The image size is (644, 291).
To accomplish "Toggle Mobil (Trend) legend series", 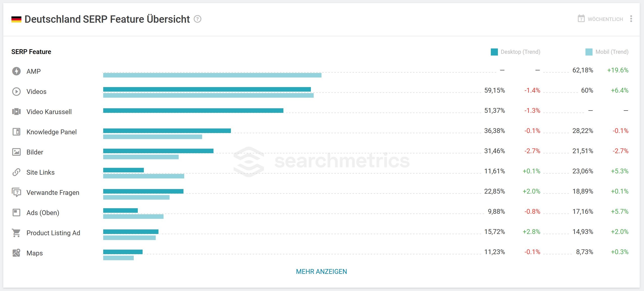I will [x=612, y=52].
